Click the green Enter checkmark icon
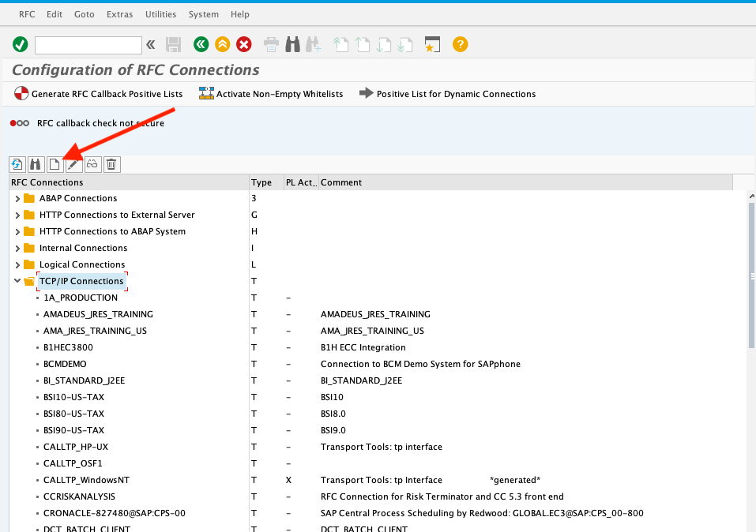The height and width of the screenshot is (532, 756). pyautogui.click(x=21, y=45)
